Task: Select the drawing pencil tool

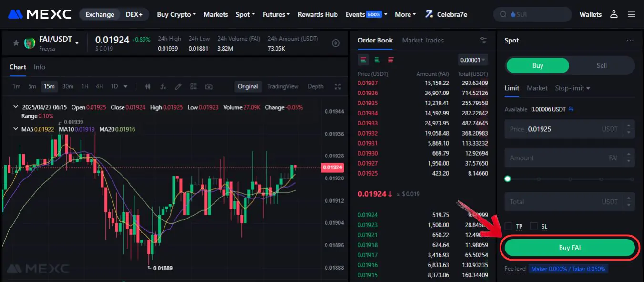Action: (178, 86)
